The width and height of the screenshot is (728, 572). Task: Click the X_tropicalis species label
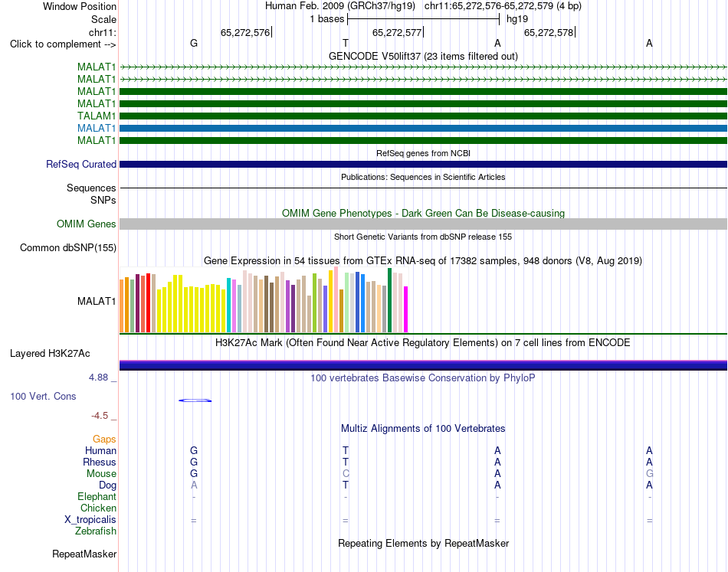click(x=90, y=520)
